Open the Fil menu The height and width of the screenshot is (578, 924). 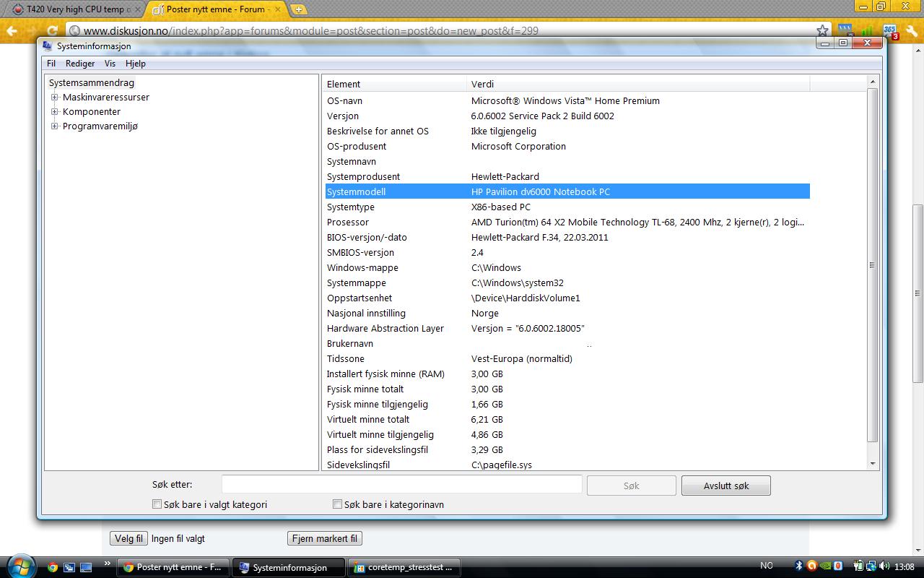[51, 64]
